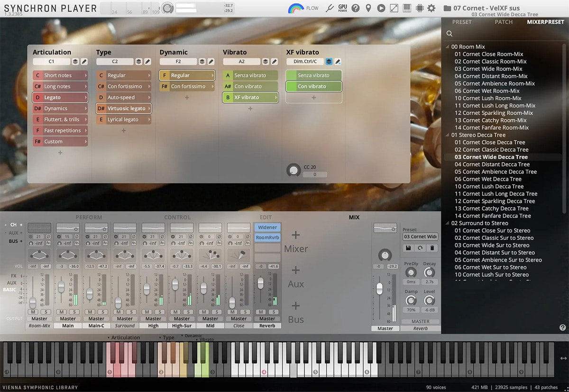
Task: Adjust the Reverb Decay knob
Action: pyautogui.click(x=429, y=273)
